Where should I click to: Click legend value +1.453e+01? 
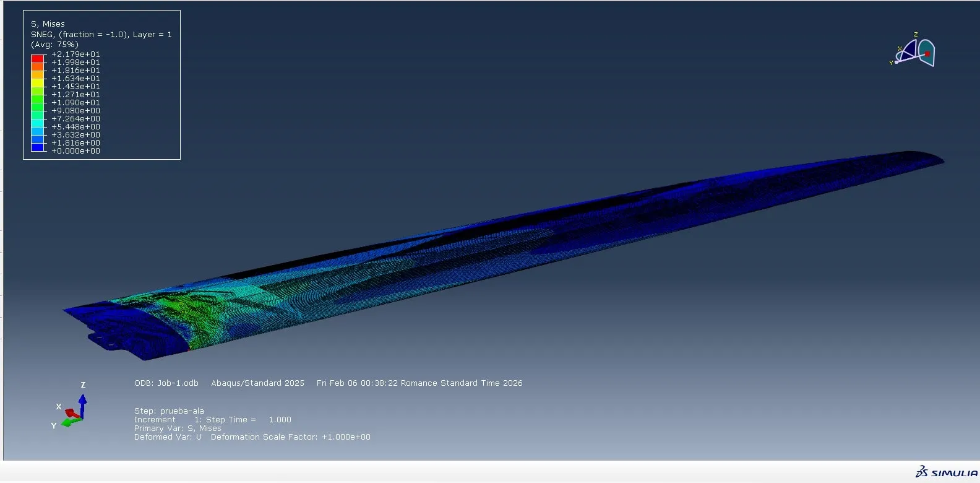coord(75,87)
